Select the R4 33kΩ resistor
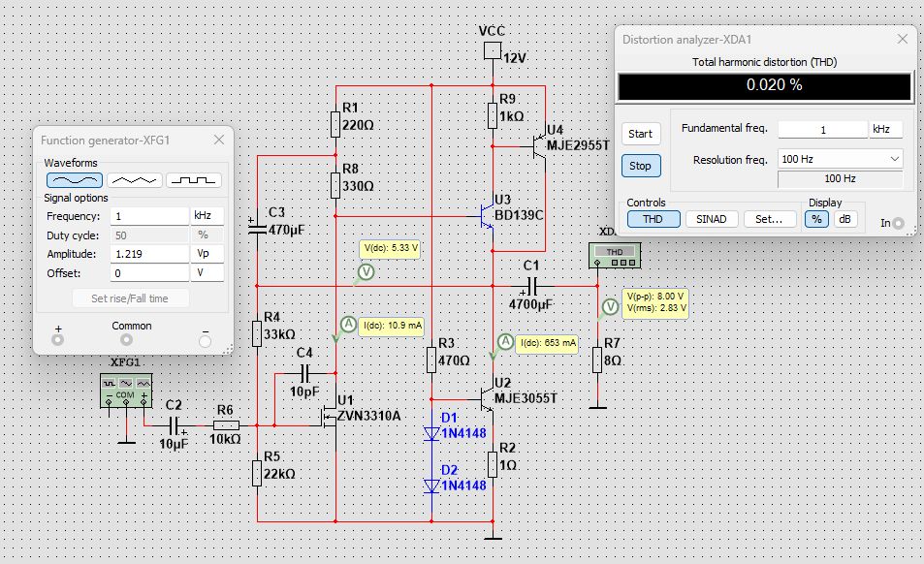This screenshot has height=564, width=924. 257,333
